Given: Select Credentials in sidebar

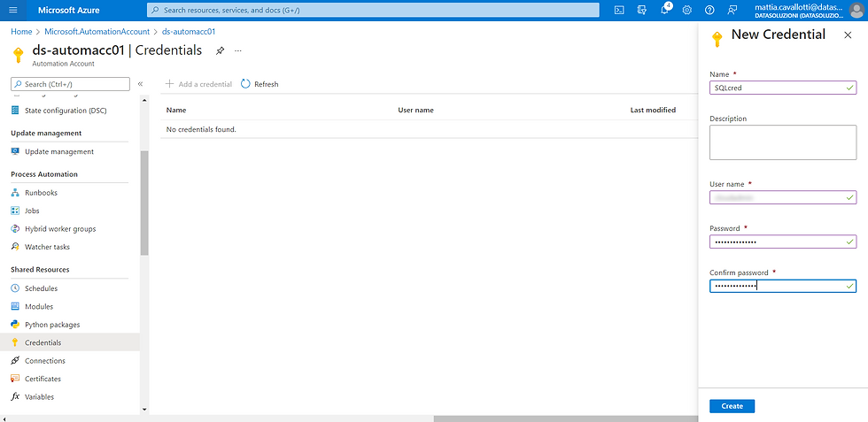Looking at the screenshot, I should click(x=70, y=342).
